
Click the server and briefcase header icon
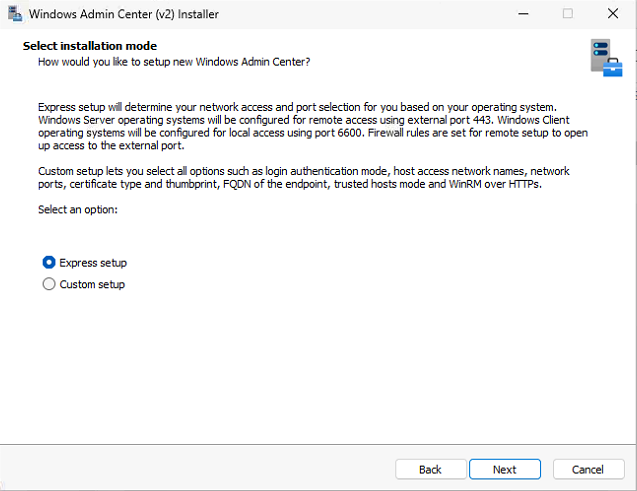pos(606,58)
